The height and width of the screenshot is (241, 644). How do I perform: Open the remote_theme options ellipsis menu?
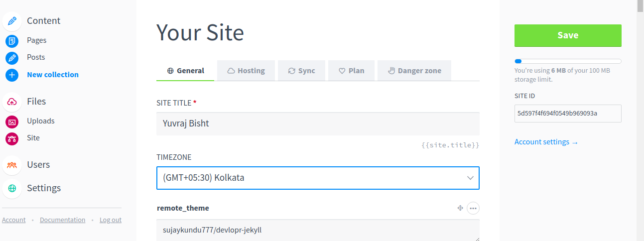(x=473, y=208)
